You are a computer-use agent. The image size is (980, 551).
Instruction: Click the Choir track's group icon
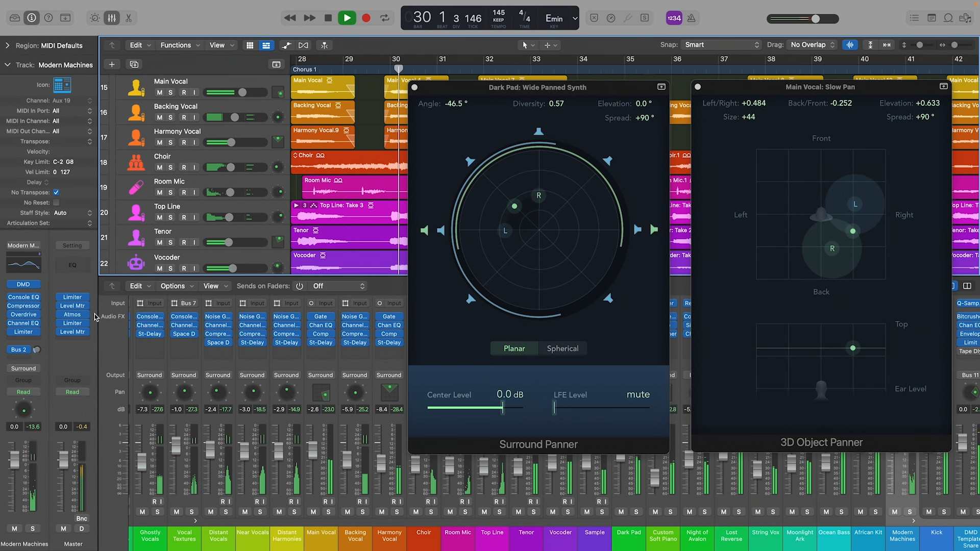(135, 162)
